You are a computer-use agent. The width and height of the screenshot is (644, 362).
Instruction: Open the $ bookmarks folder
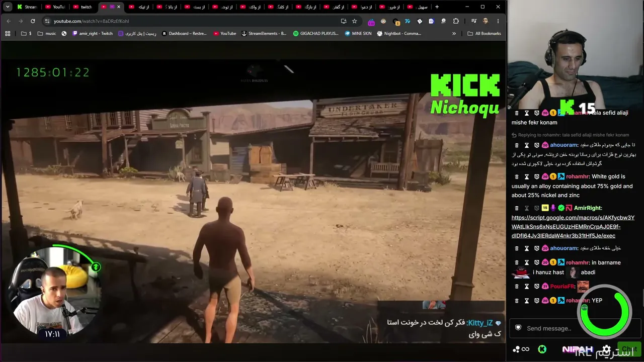point(26,34)
